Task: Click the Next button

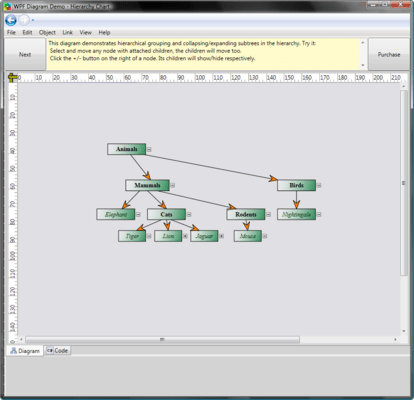Action: (25, 54)
